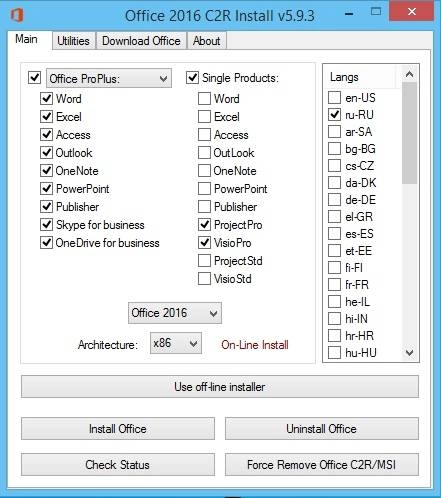This screenshot has width=441, height=498.
Task: Select the bg-BG language checkbox
Action: [x=334, y=149]
